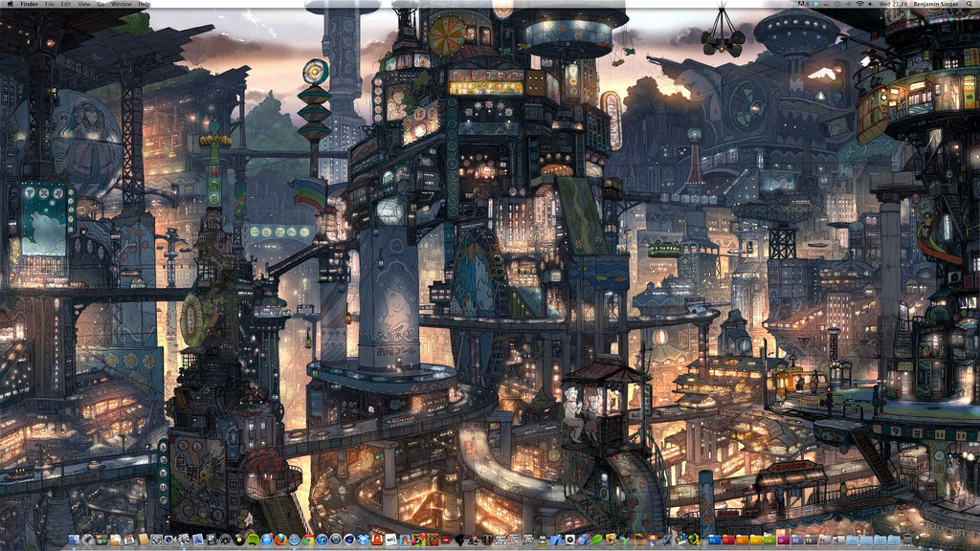The width and height of the screenshot is (980, 551).
Task: Open the green leaf app in Dock
Action: [x=597, y=540]
